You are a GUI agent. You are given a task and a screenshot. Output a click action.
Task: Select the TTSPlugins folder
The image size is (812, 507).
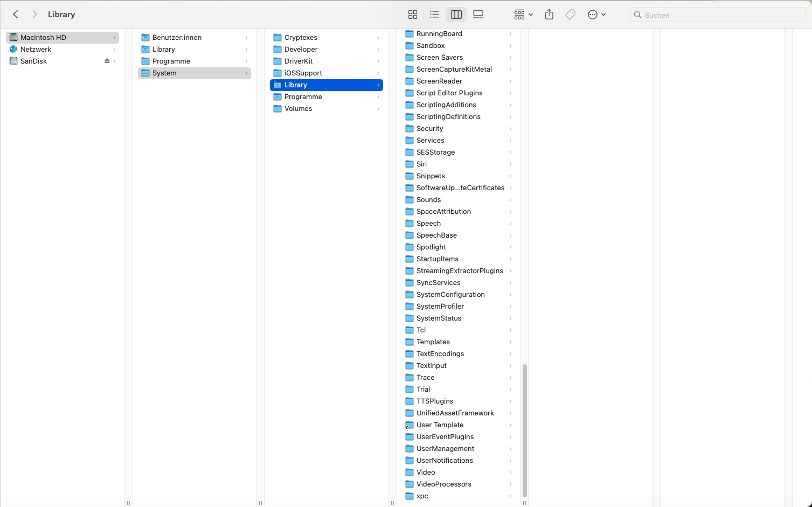pos(459,401)
